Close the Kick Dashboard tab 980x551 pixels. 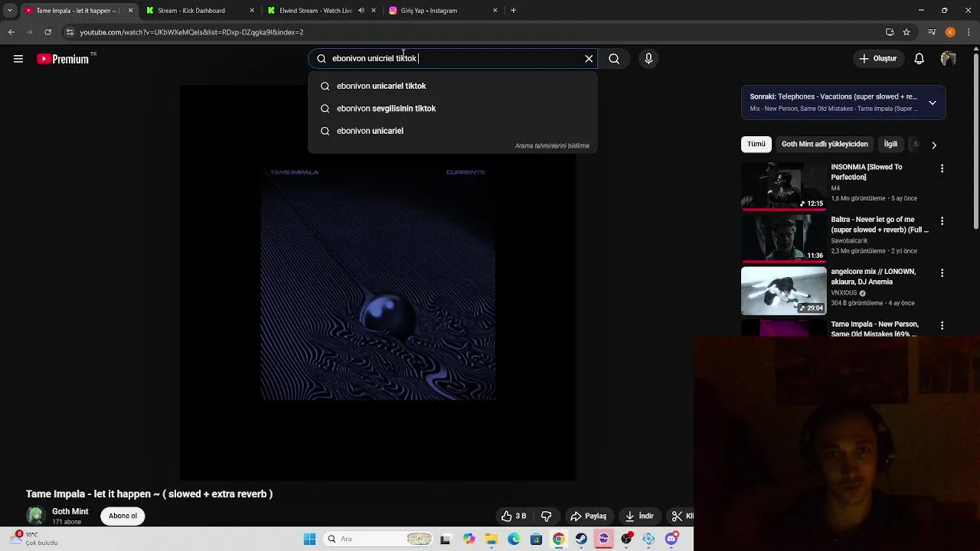[252, 11]
